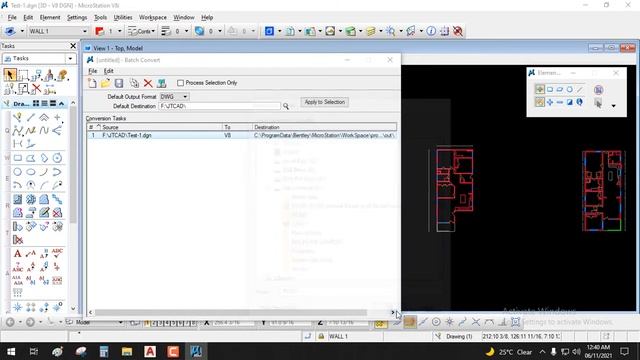The image size is (640, 360).
Task: Click Process Batch Convert Job icon
Action: [162, 83]
